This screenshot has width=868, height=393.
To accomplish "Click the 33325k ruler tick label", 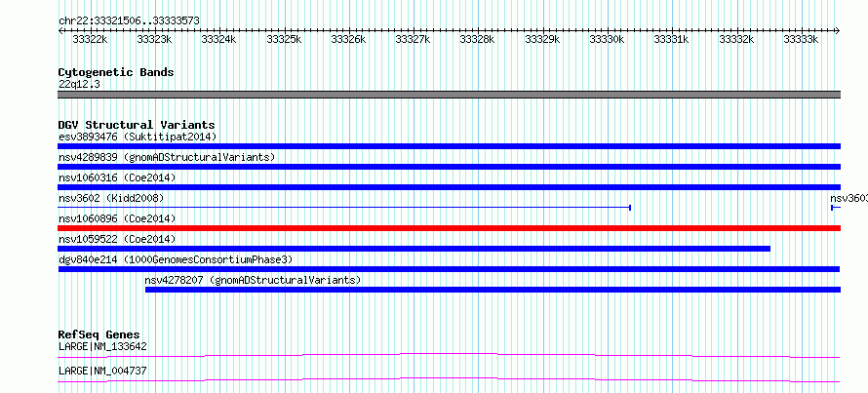I will point(284,39).
